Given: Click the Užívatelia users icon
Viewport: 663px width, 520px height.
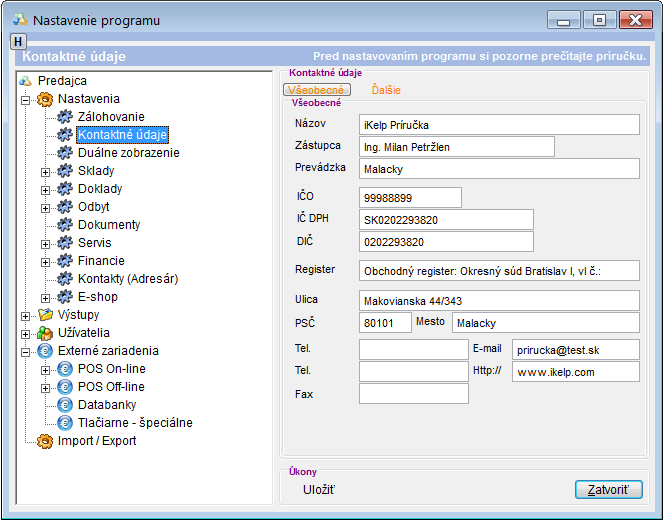Looking at the screenshot, I should tap(45, 333).
